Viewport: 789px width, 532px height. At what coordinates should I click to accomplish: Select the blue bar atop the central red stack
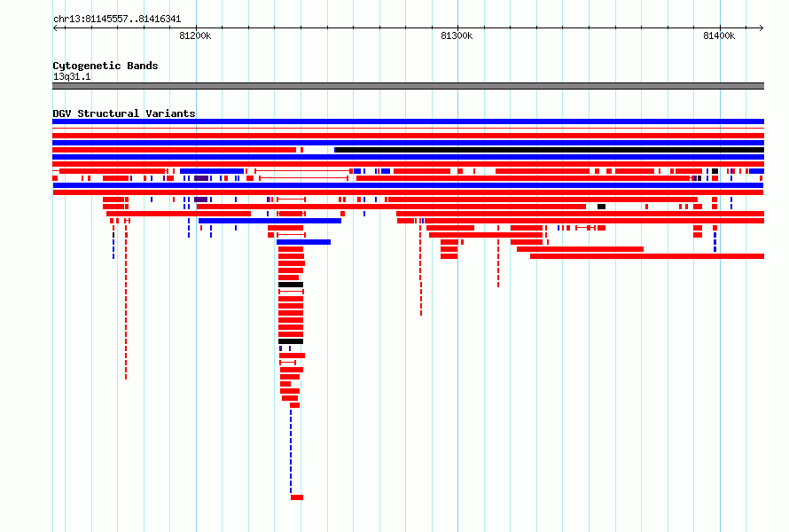pos(303,242)
